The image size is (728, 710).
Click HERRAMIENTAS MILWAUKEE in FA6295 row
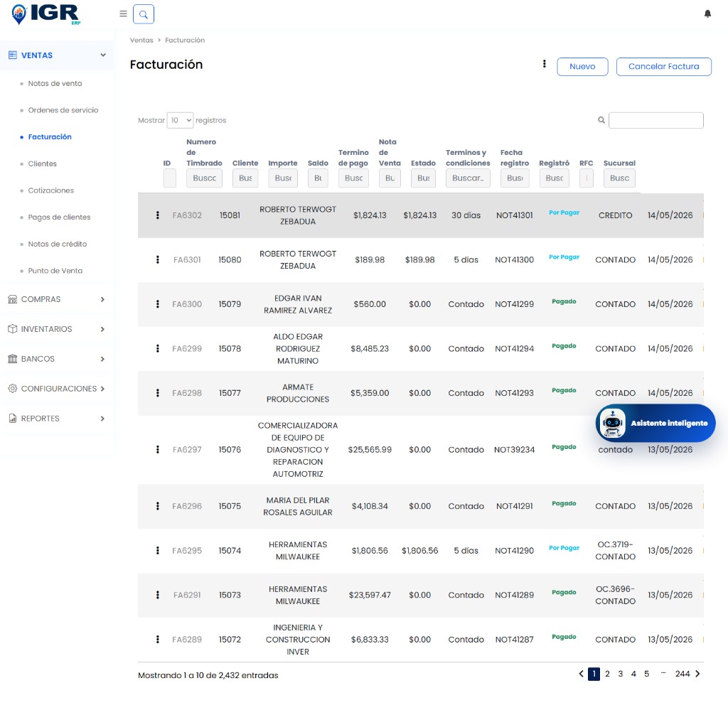(x=298, y=550)
